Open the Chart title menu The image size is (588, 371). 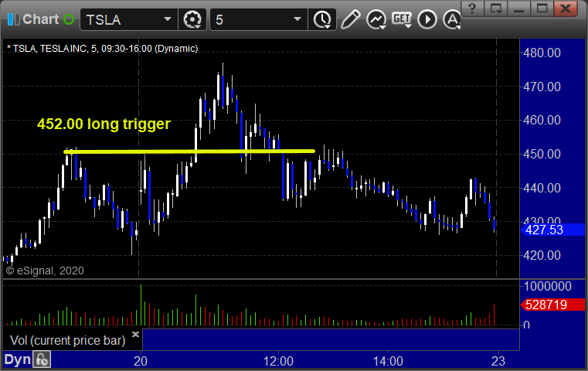[40, 19]
